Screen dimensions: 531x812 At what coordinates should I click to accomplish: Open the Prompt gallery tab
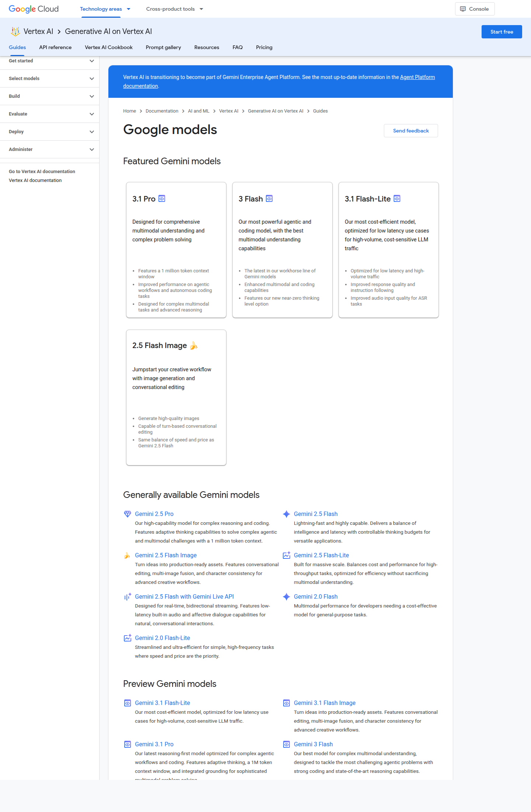click(163, 47)
